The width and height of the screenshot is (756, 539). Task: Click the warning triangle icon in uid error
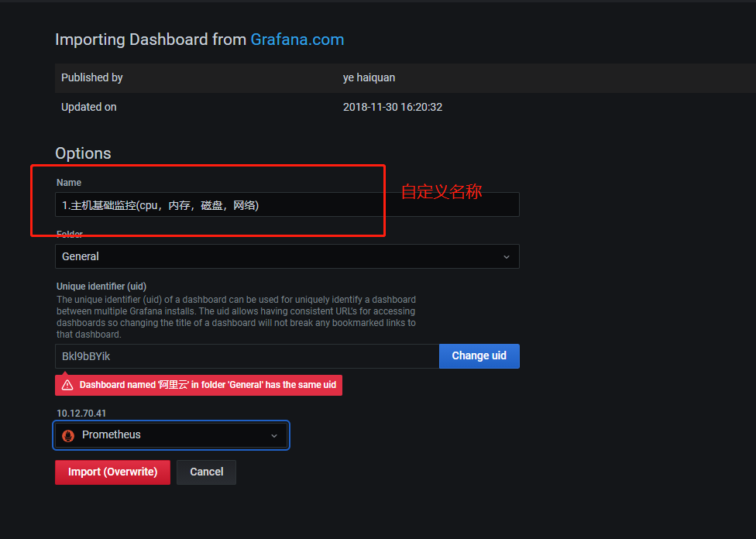(x=67, y=385)
